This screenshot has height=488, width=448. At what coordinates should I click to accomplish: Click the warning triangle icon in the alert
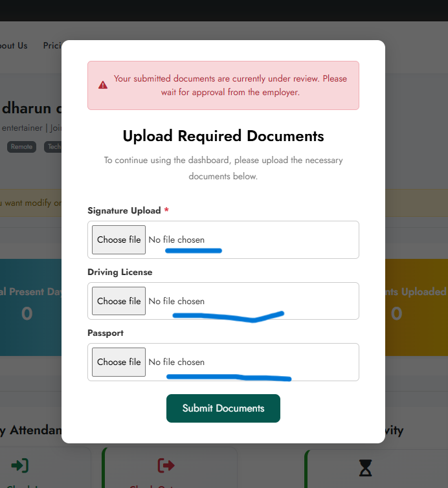(x=103, y=85)
